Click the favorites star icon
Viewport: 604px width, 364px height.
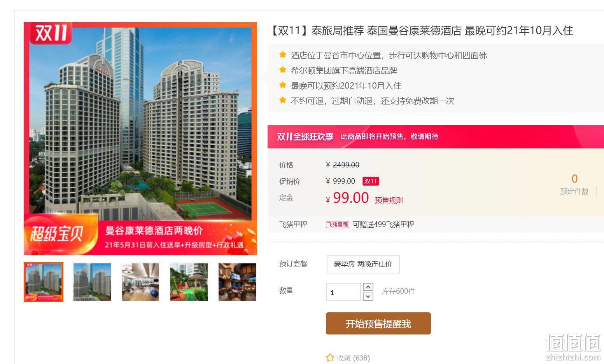point(330,357)
